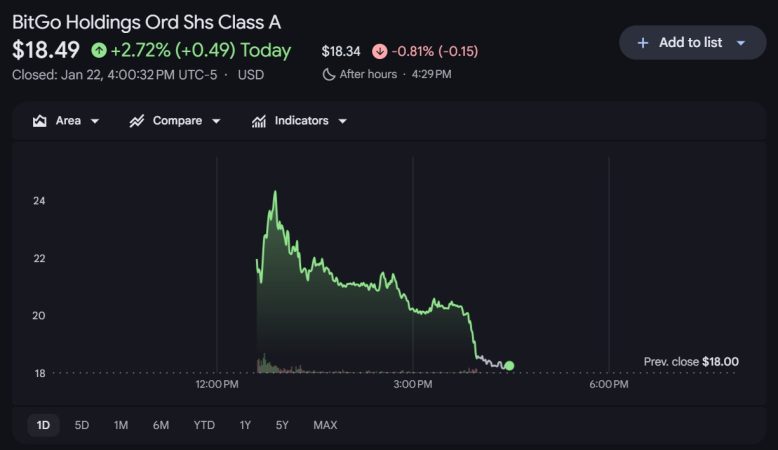The height and width of the screenshot is (450, 778).
Task: Switch to the 5D time range
Action: [x=82, y=425]
